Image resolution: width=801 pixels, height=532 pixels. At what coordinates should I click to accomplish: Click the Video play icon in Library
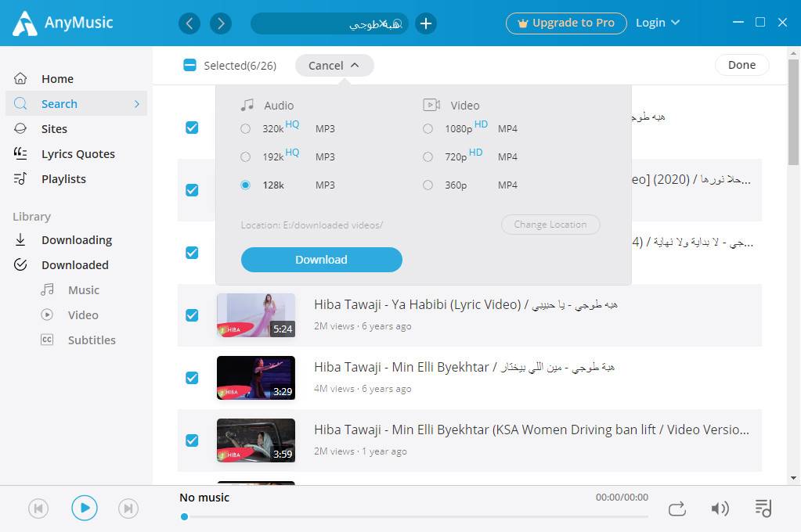tap(47, 315)
